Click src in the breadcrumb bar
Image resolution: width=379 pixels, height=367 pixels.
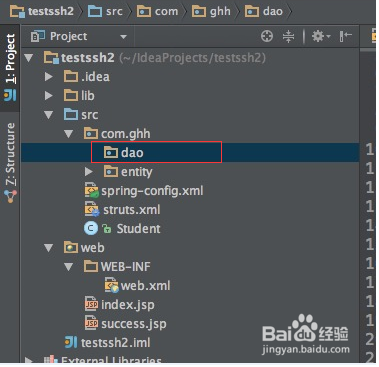point(105,11)
